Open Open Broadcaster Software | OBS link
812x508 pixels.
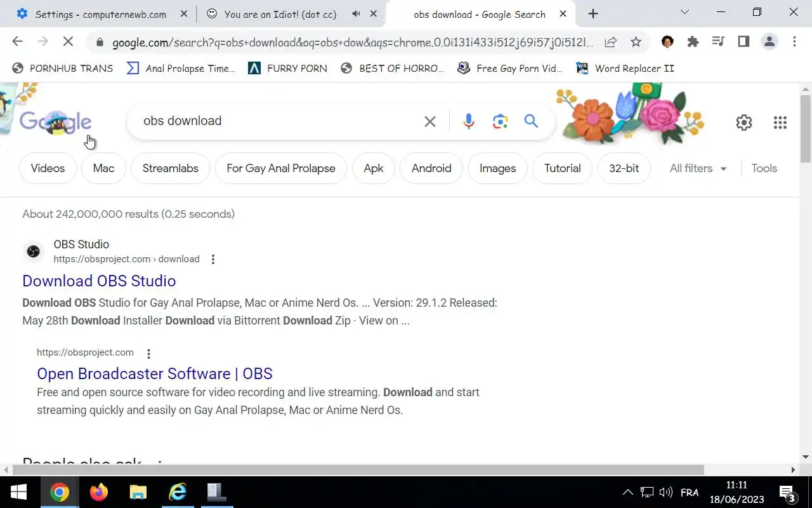point(155,374)
